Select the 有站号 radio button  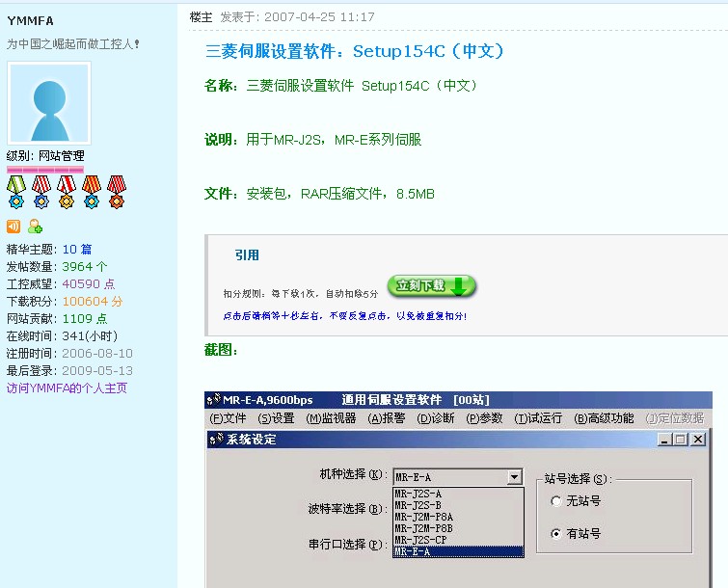pyautogui.click(x=555, y=533)
